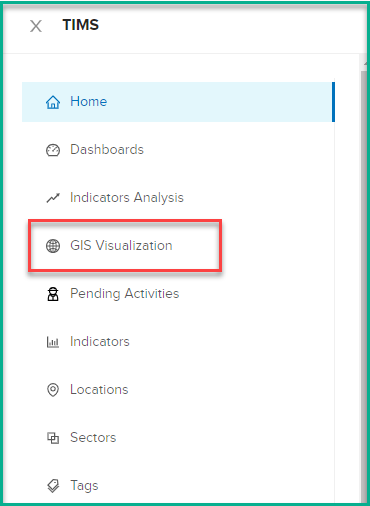Click the Locations map pin icon
Screen dimensions: 370x506
coord(53,390)
